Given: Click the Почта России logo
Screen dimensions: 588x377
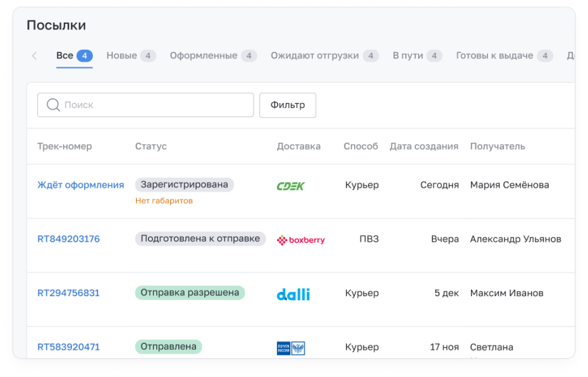Looking at the screenshot, I should [291, 348].
